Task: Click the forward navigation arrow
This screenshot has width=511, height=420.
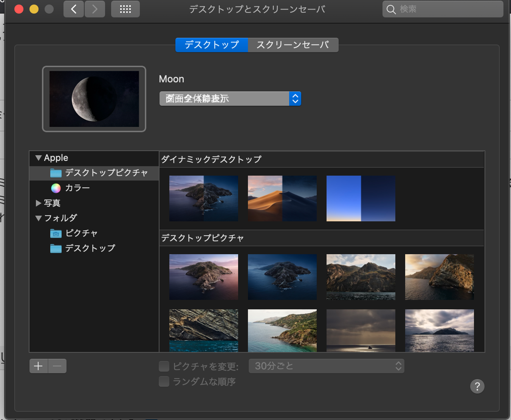Action: tap(95, 9)
